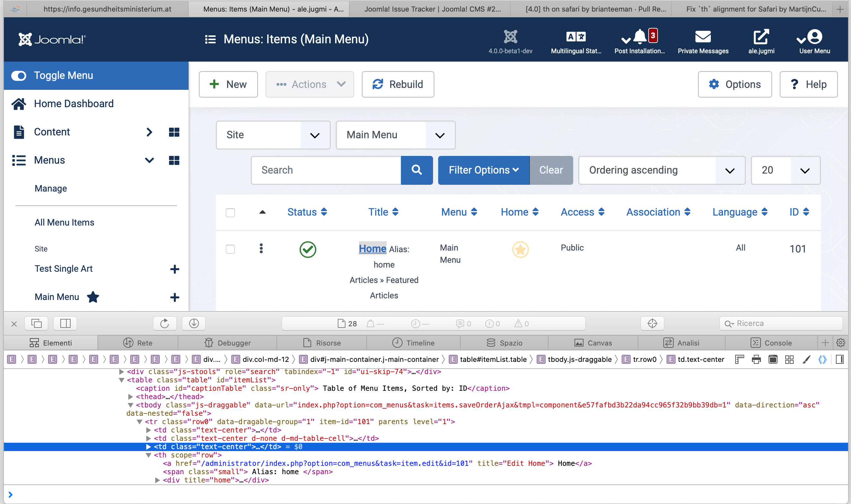Dock inspector to side icon
Screen dimensions: 851x504
(65, 323)
